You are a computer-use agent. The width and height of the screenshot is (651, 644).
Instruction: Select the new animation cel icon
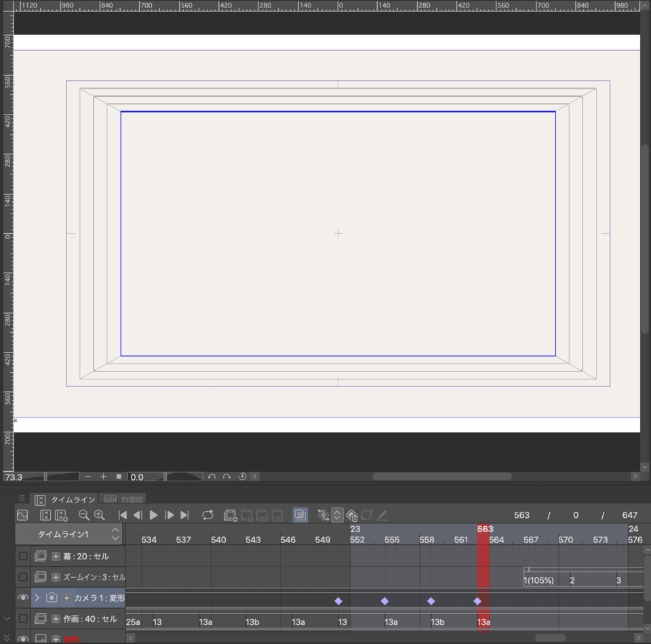point(231,515)
